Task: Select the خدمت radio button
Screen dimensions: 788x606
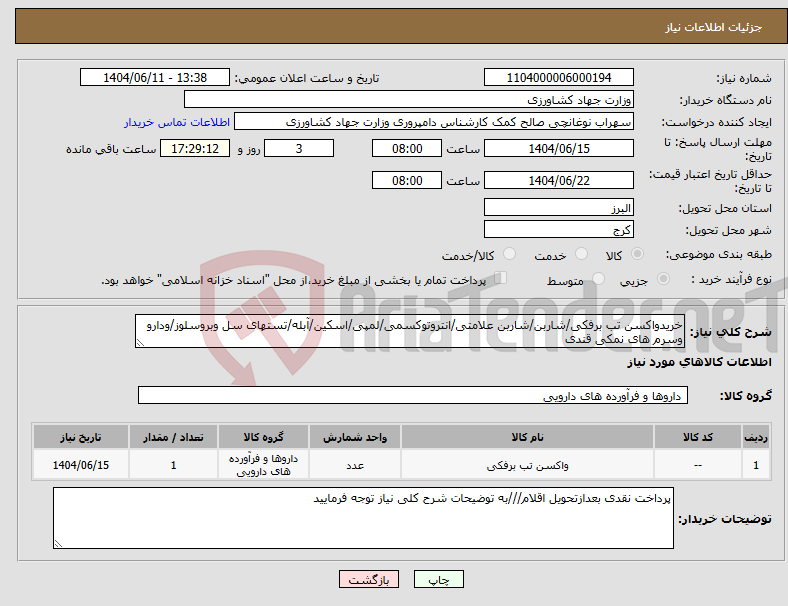Action: pos(581,254)
